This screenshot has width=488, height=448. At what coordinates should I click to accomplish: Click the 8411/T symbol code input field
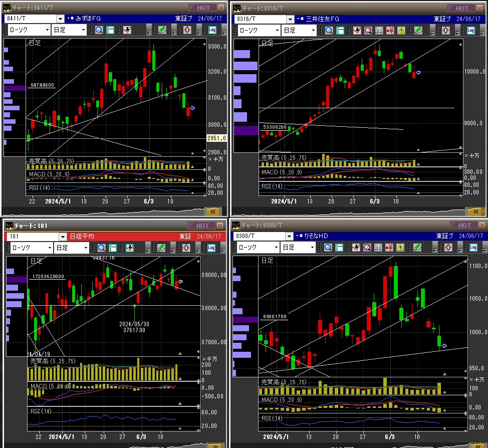click(31, 19)
